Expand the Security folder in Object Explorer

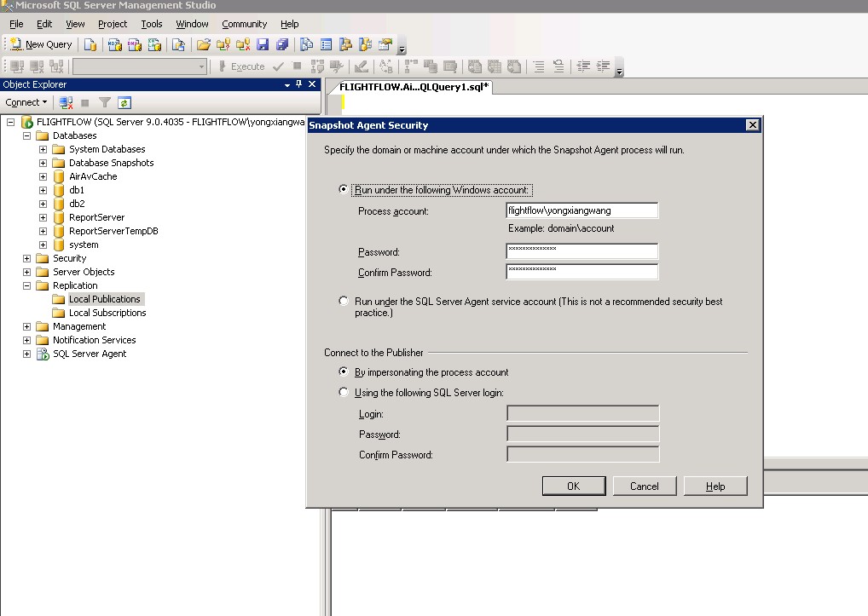point(27,258)
